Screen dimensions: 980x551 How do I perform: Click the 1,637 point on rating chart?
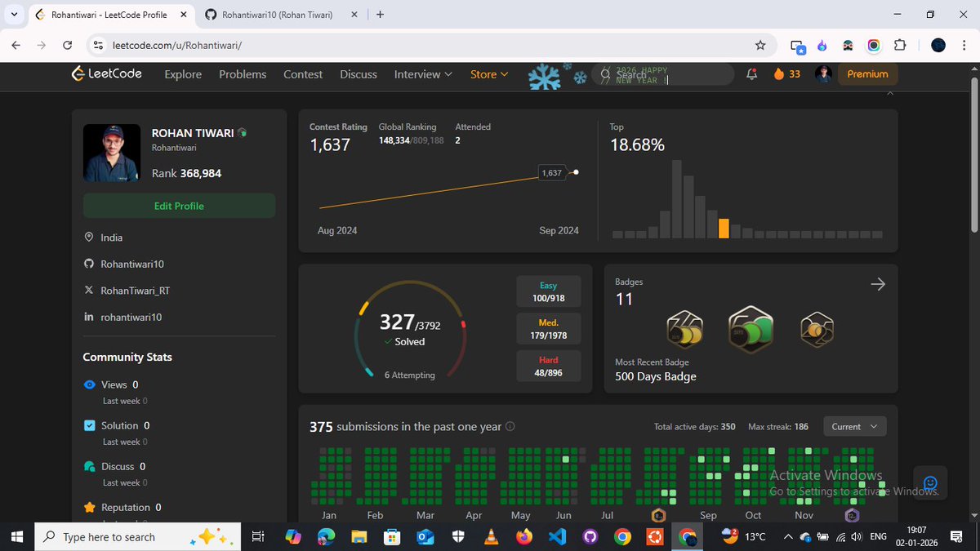[x=577, y=172]
